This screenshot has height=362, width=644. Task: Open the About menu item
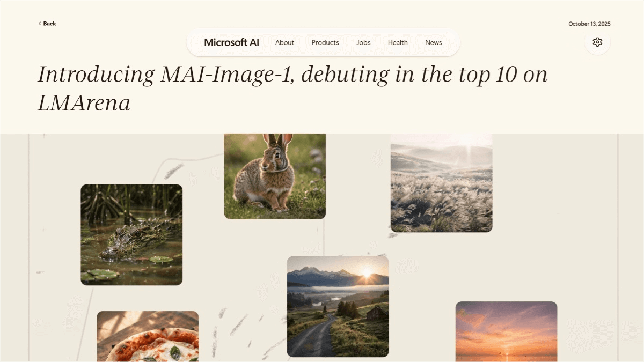point(284,42)
